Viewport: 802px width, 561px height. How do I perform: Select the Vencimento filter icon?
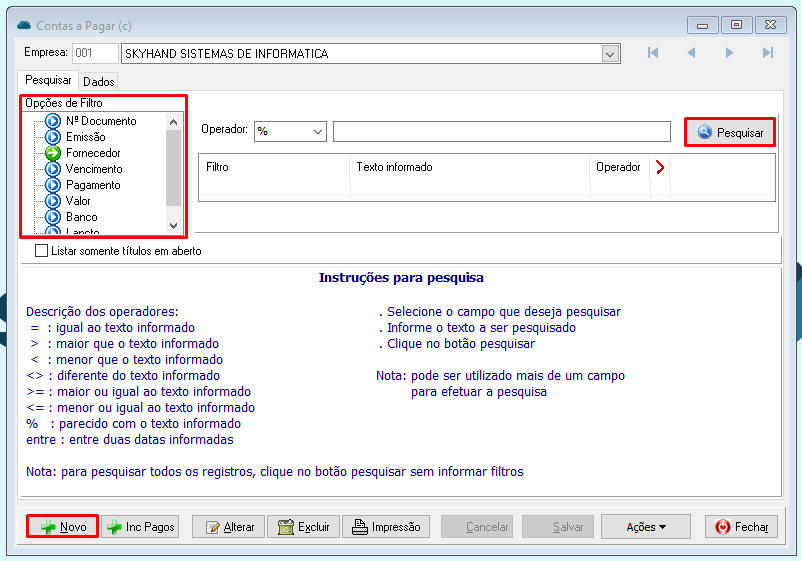(x=53, y=169)
